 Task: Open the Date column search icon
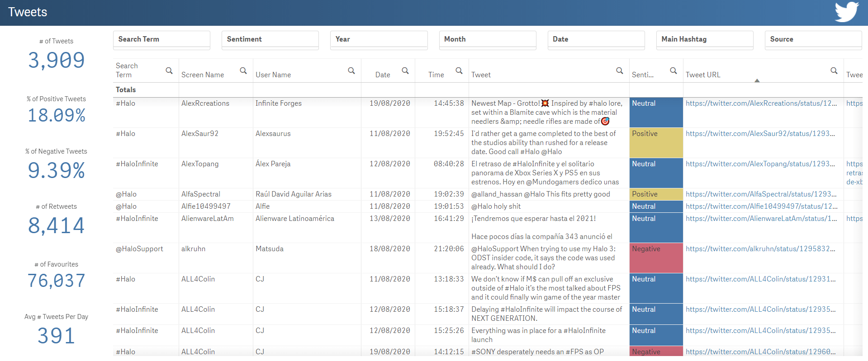[x=405, y=70]
